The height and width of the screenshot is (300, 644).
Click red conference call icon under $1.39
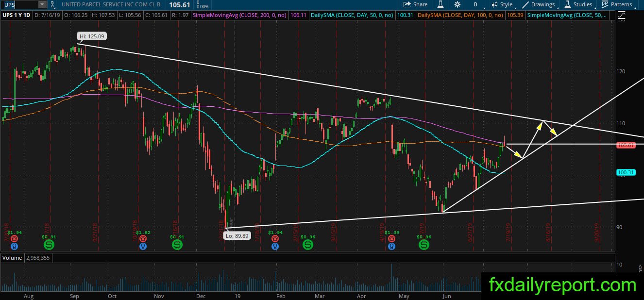coord(391,239)
